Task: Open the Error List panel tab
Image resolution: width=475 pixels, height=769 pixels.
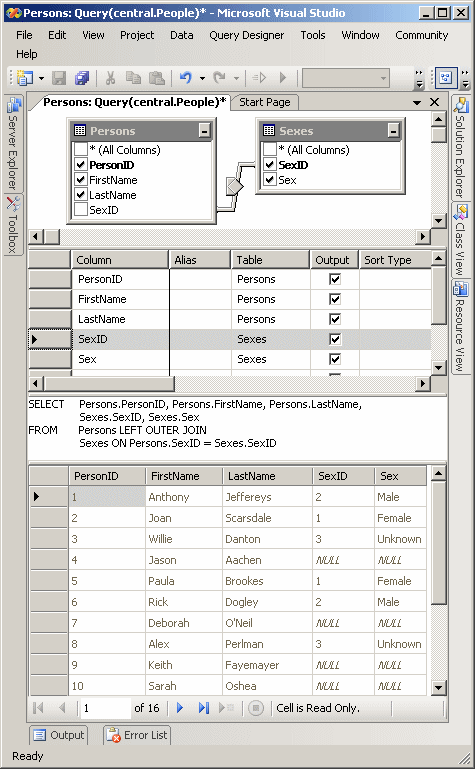Action: pyautogui.click(x=137, y=735)
